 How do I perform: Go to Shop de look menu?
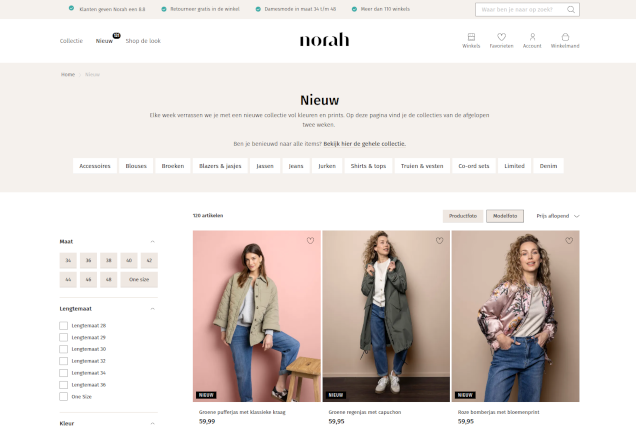tap(143, 41)
